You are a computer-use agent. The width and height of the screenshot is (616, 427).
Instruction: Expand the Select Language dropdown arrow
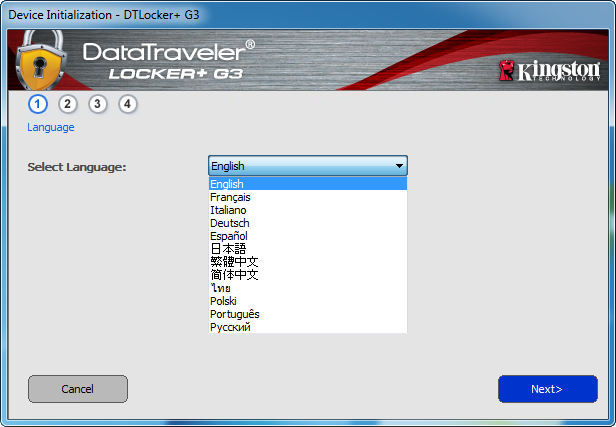tap(399, 166)
